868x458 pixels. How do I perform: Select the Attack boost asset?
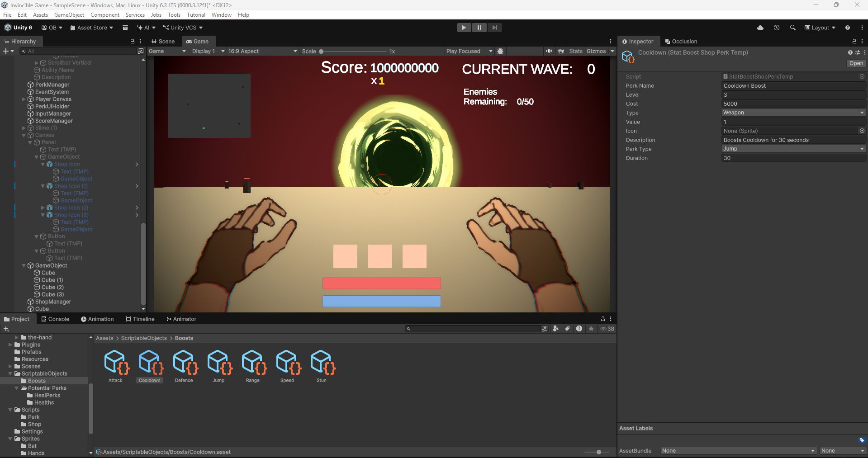115,366
